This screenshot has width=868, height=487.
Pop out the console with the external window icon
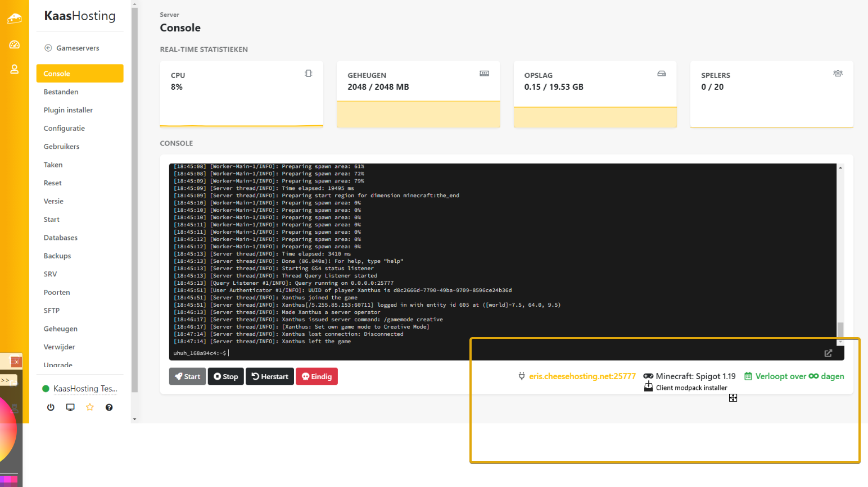point(828,353)
